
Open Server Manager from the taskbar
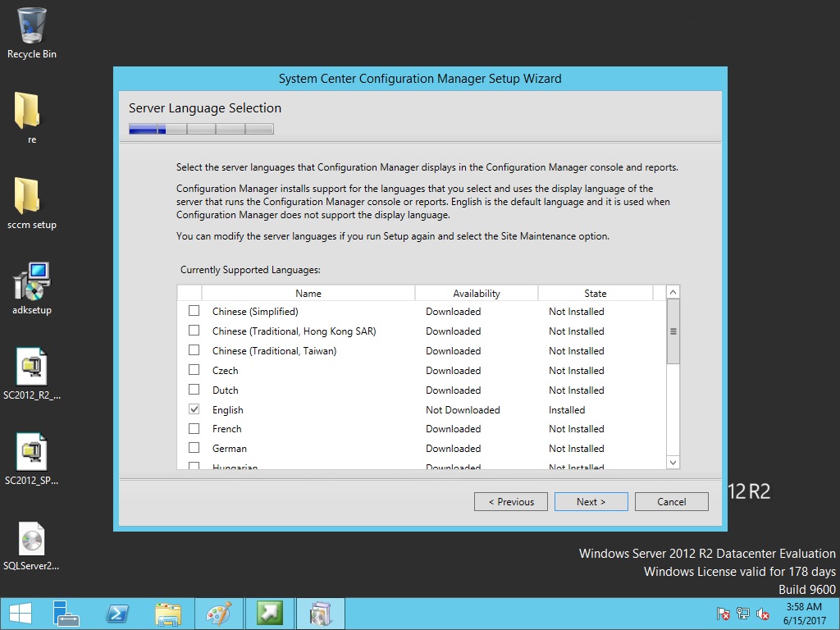point(66,614)
